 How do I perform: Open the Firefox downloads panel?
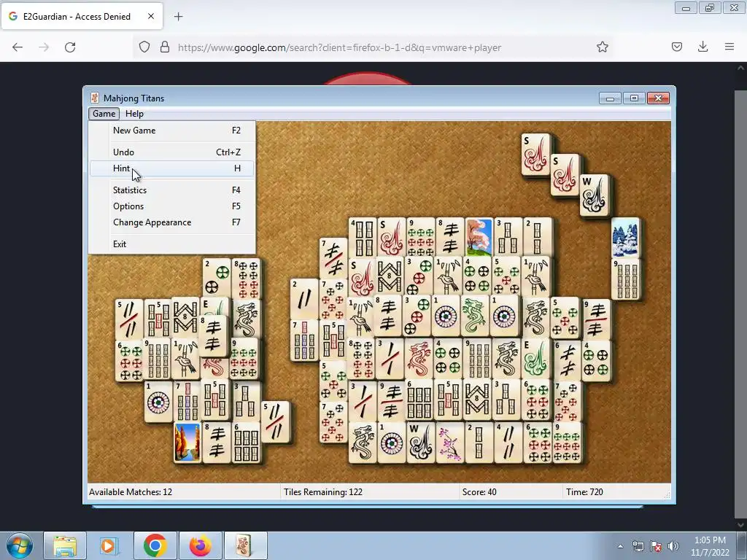click(703, 47)
